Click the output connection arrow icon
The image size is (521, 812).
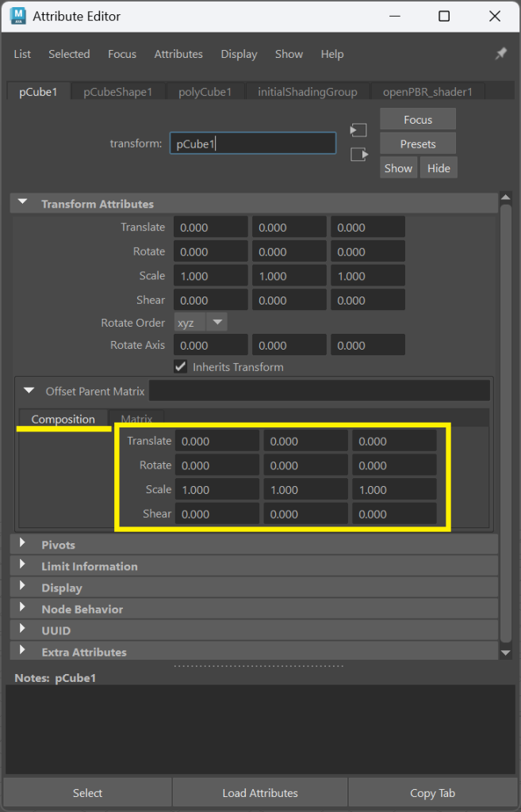tap(359, 155)
